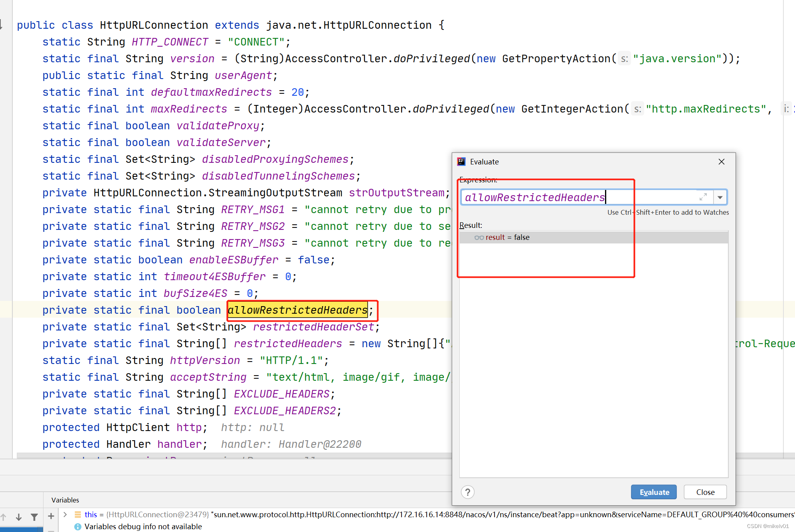Click the "http.maxRedirects" string literal

coord(706,109)
